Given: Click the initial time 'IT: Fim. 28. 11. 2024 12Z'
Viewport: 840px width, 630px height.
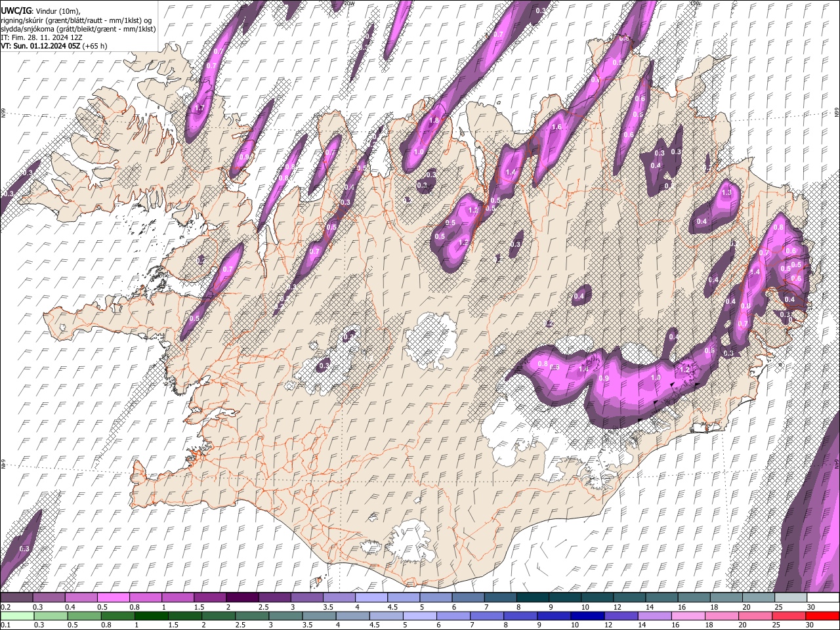Looking at the screenshot, I should click(x=41, y=37).
